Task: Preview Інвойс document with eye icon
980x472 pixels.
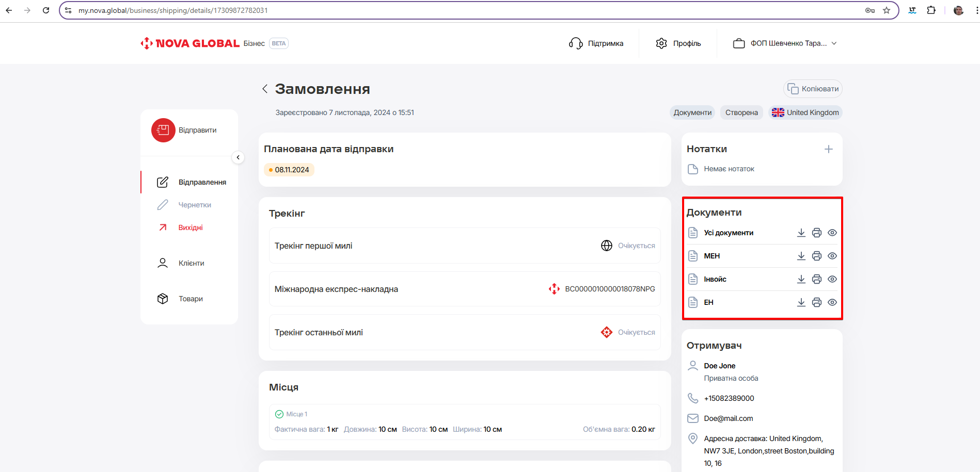Action: coord(832,279)
